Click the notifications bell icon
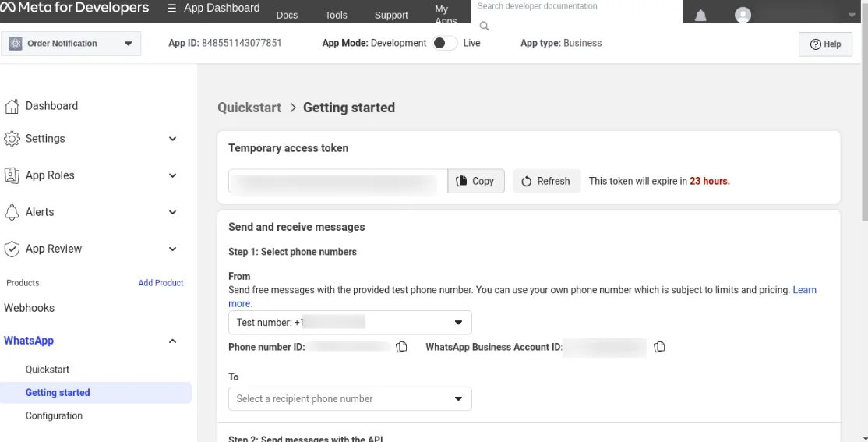868x442 pixels. [x=700, y=16]
